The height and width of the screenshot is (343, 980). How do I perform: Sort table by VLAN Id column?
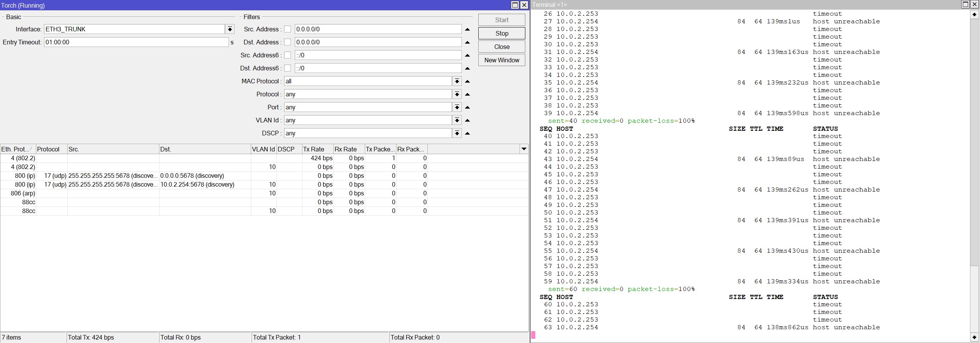pyautogui.click(x=263, y=149)
